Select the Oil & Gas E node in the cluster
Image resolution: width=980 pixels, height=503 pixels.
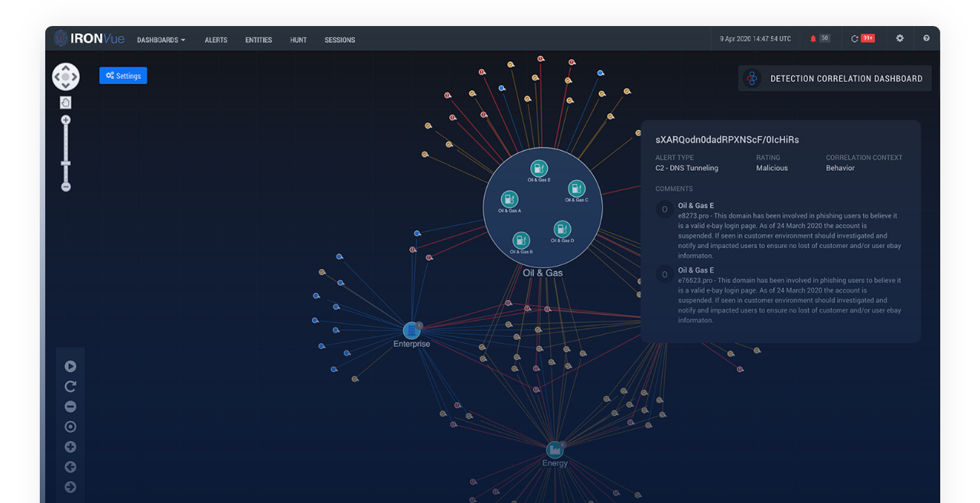point(538,168)
